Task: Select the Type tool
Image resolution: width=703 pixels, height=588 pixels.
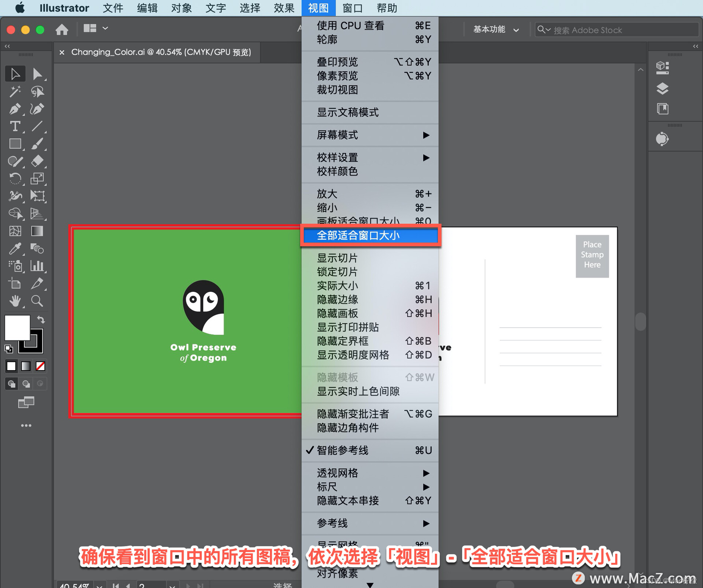Action: (x=15, y=126)
